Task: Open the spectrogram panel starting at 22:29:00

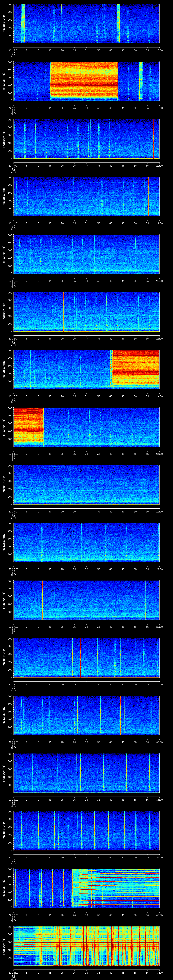Action: [x=87, y=716]
